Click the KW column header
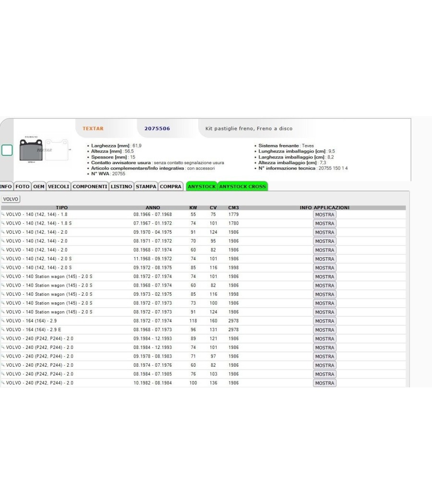The width and height of the screenshot is (432, 504). (x=193, y=208)
